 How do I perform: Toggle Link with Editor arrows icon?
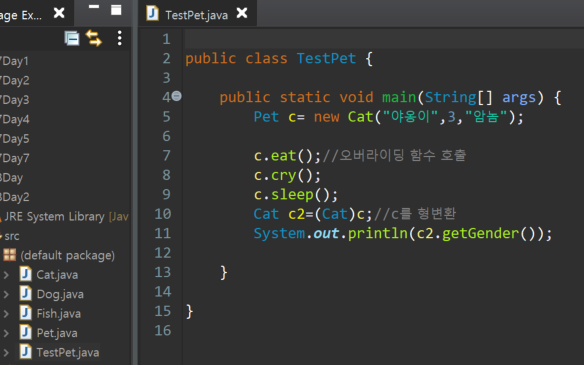click(93, 38)
